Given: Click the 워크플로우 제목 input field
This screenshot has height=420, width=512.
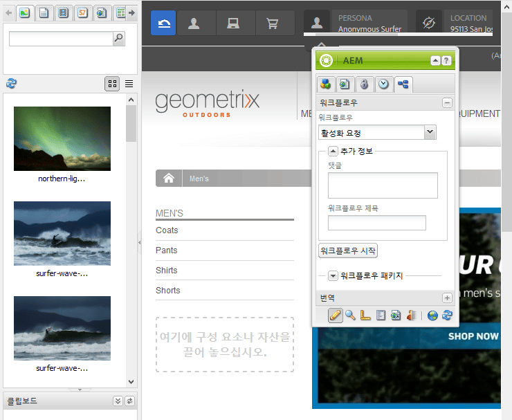Looking at the screenshot, I should 377,222.
